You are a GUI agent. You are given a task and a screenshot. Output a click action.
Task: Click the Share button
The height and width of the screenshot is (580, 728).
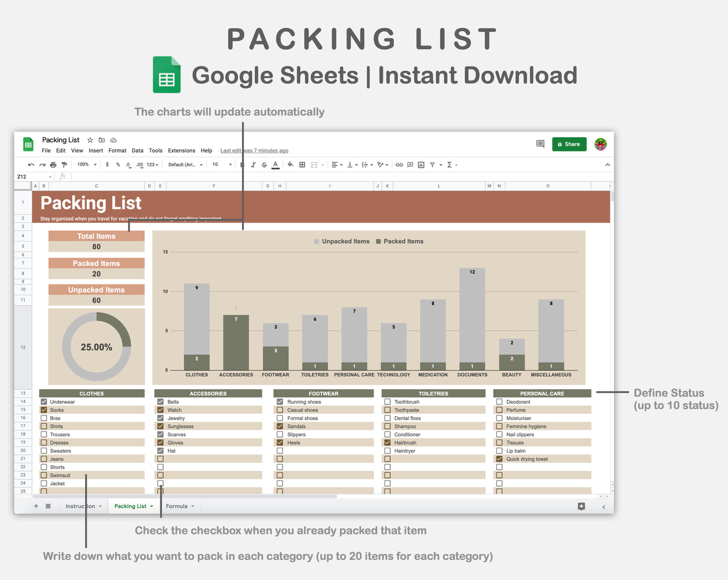[569, 144]
